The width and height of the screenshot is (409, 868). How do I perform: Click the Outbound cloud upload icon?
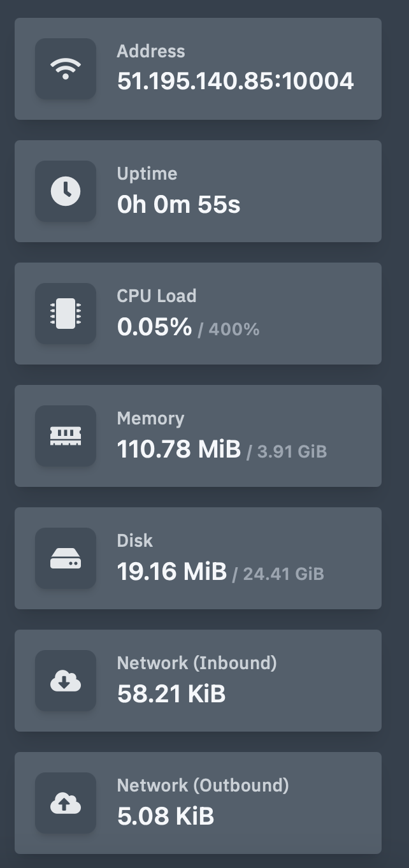coord(66,803)
